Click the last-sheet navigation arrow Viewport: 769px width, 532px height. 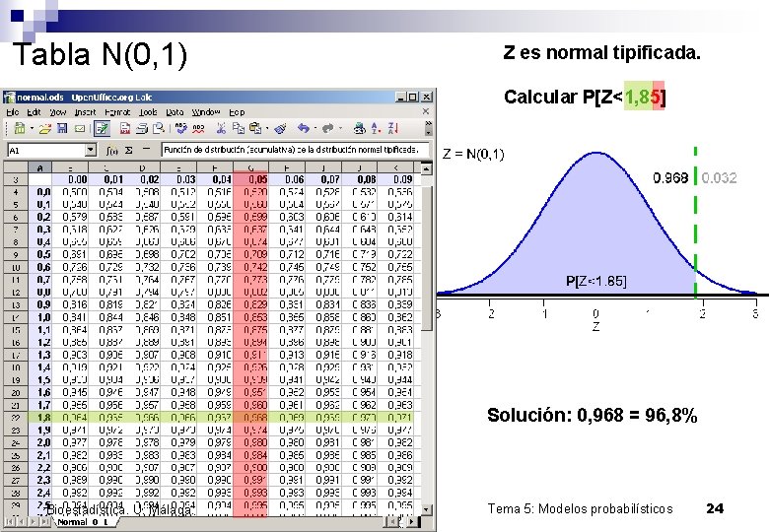(45, 522)
